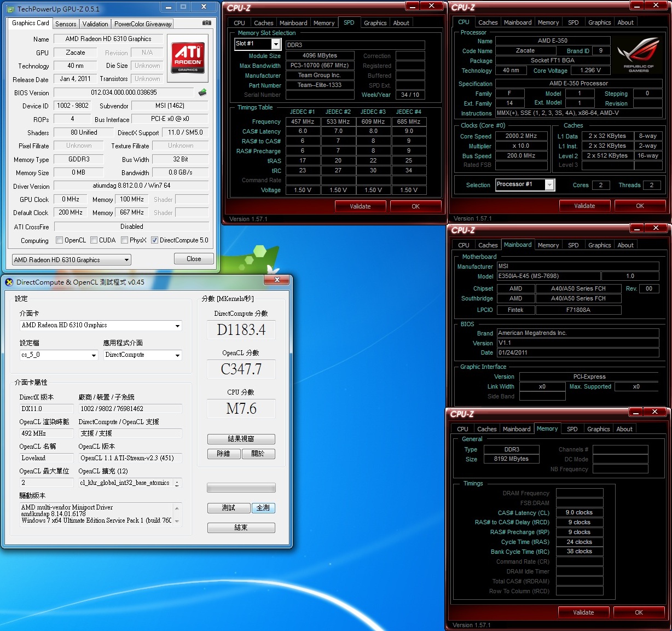The height and width of the screenshot is (631, 672).
Task: Switch to the Sensors tab in GPU-Z
Action: pyautogui.click(x=66, y=24)
